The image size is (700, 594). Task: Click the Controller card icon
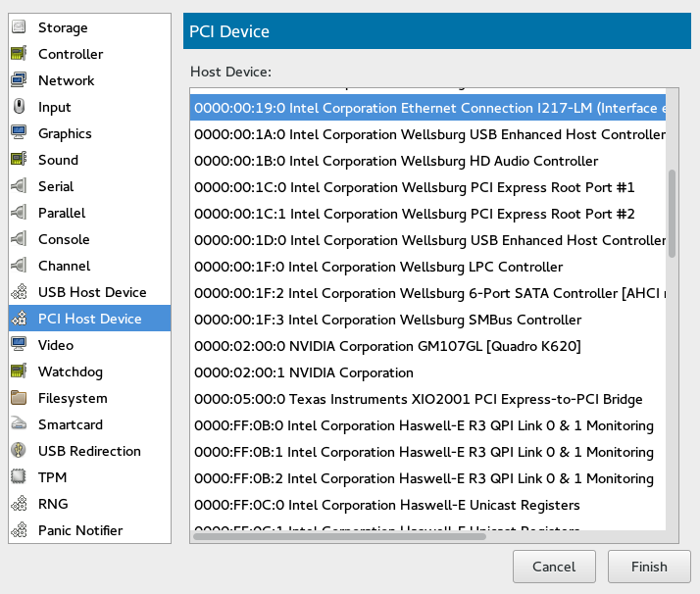click(19, 54)
